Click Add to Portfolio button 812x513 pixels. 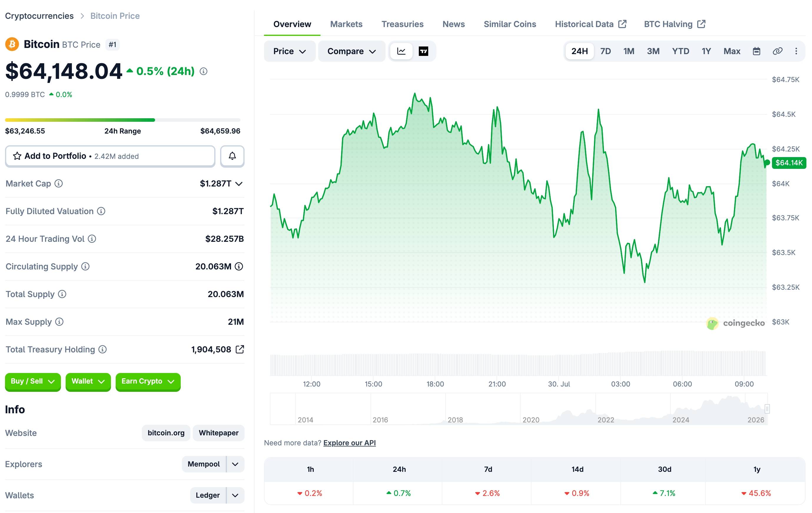coord(110,156)
